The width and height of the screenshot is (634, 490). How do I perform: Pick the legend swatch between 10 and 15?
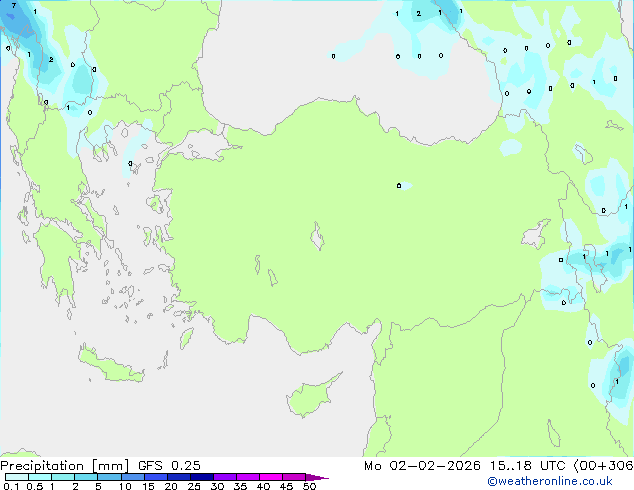(133, 477)
